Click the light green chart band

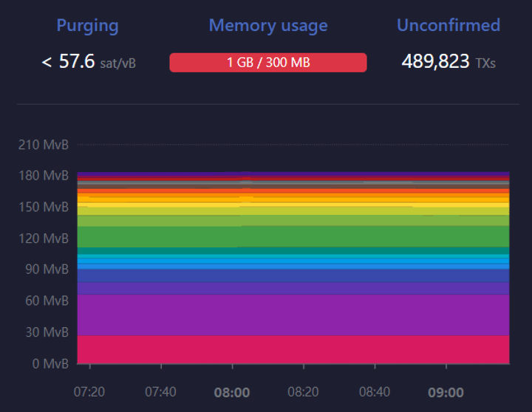pos(293,221)
